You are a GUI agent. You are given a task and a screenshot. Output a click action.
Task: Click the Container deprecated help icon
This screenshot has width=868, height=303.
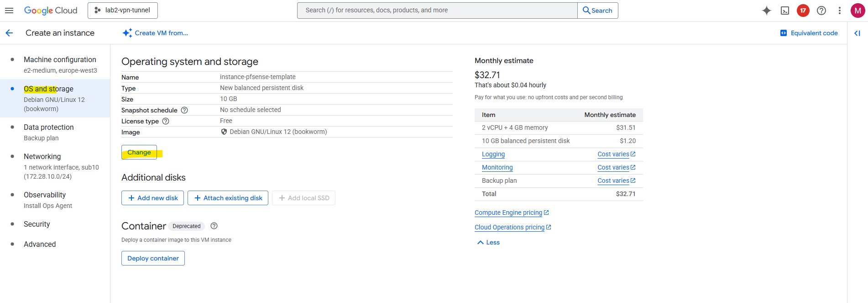click(214, 226)
